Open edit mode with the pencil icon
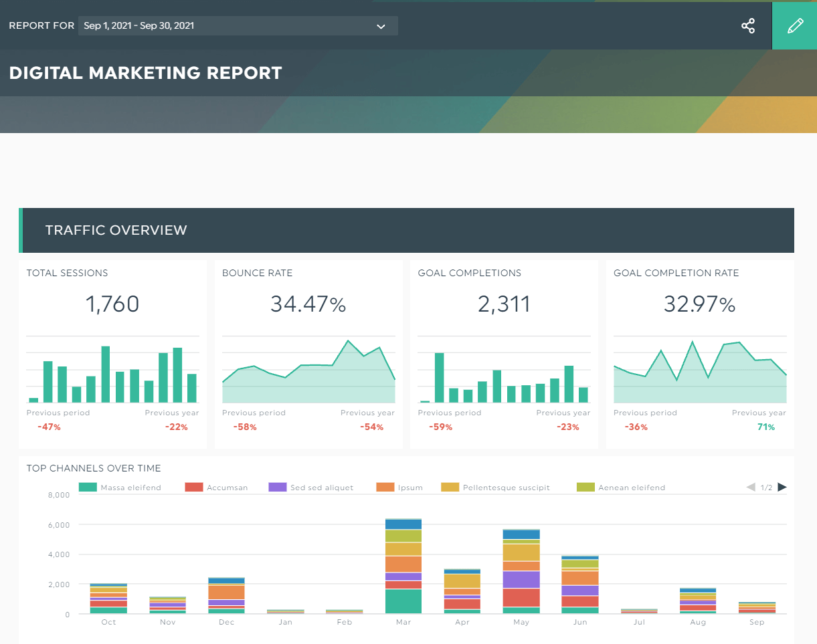The width and height of the screenshot is (817, 644). click(x=794, y=25)
